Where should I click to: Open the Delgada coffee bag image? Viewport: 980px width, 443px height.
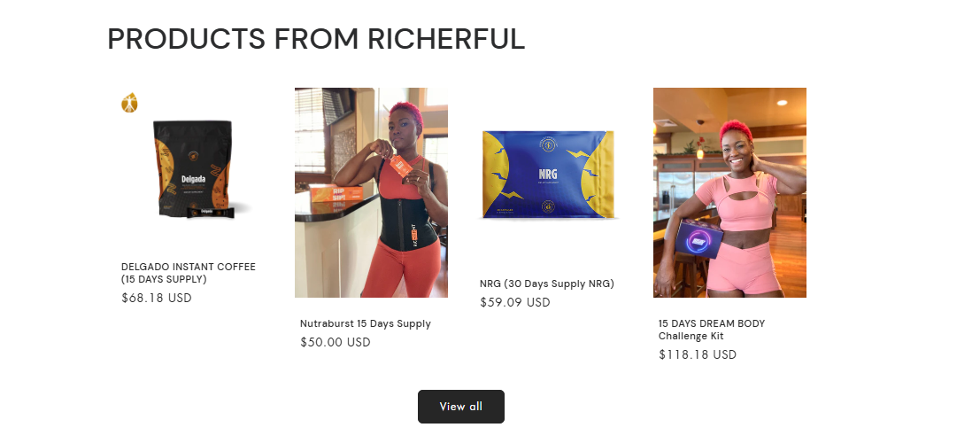[x=192, y=167]
